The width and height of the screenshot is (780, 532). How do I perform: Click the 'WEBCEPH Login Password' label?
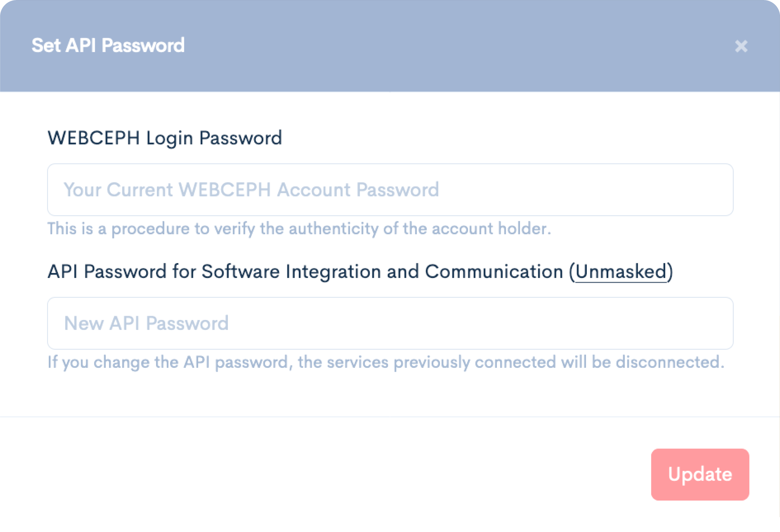[x=164, y=138]
